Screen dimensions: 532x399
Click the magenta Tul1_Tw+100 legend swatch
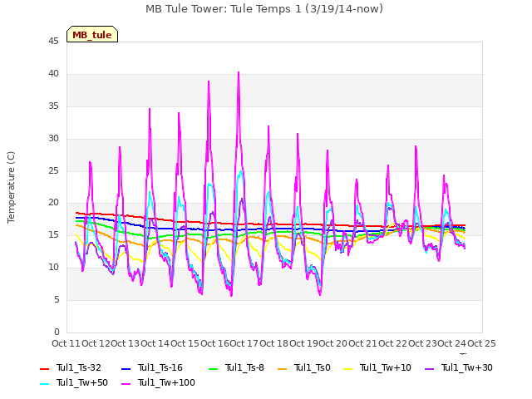pyautogui.click(x=126, y=384)
